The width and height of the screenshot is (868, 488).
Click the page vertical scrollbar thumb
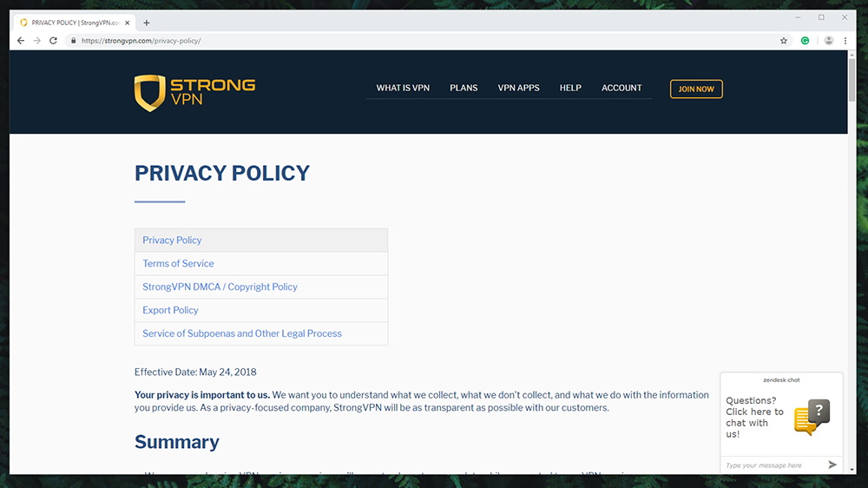tap(852, 79)
